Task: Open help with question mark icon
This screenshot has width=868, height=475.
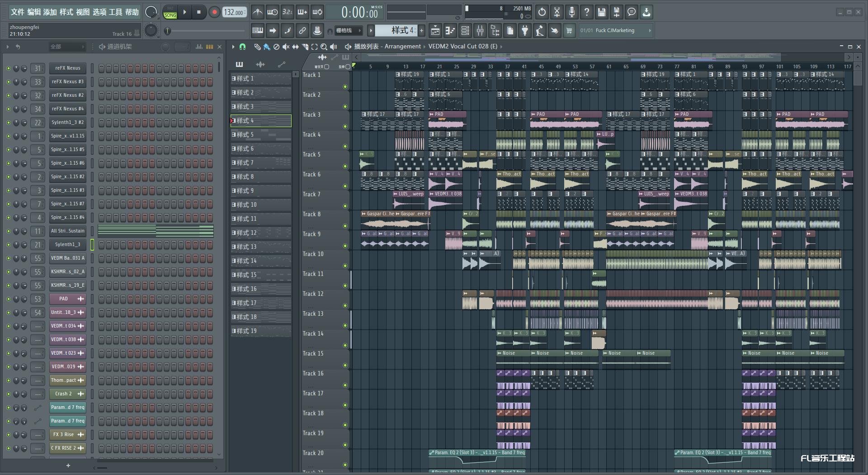Action: [587, 12]
